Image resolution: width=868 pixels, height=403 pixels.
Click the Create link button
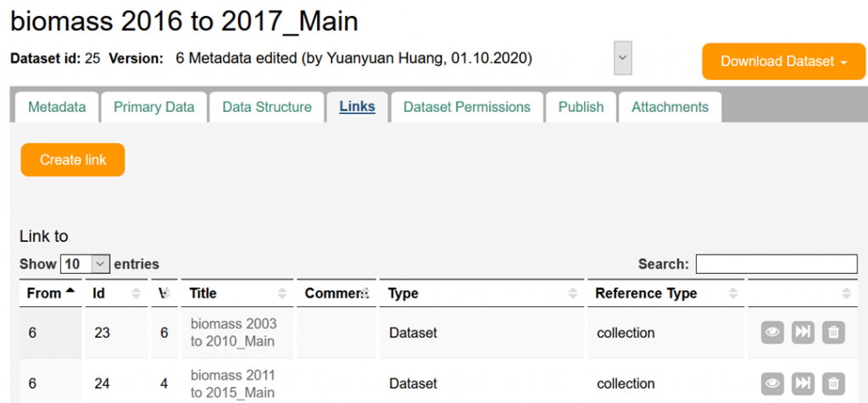pos(73,160)
